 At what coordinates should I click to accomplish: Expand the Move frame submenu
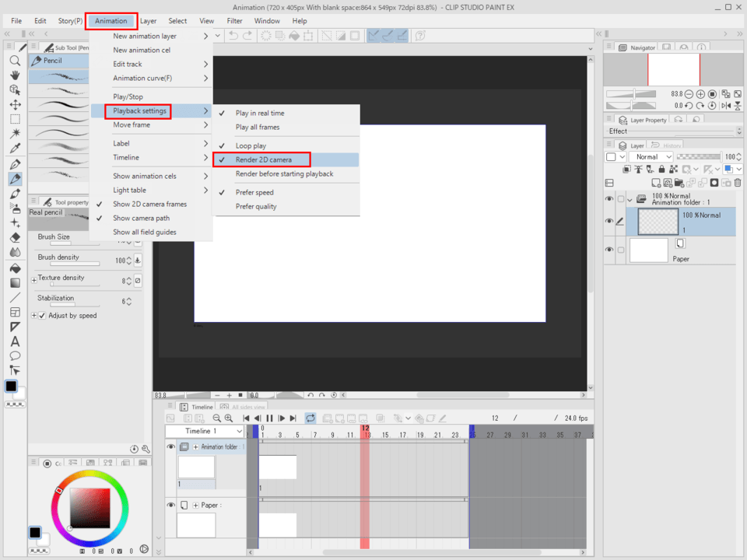point(151,124)
